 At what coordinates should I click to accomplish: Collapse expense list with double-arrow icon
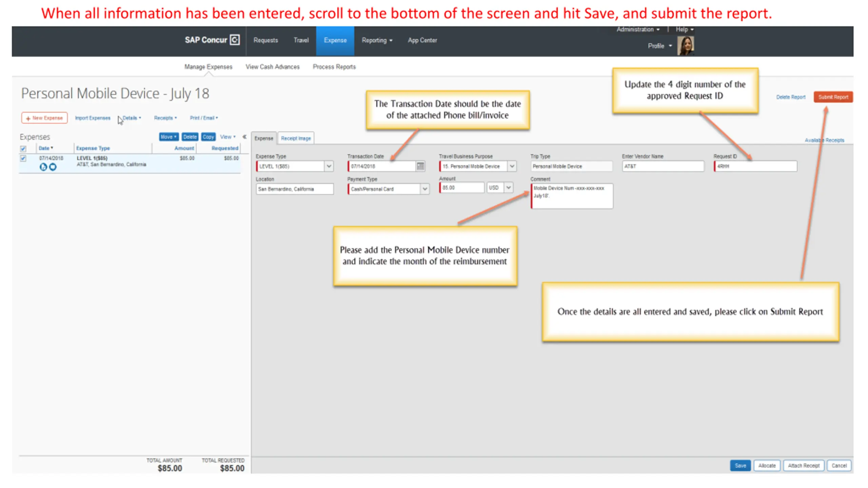[244, 137]
